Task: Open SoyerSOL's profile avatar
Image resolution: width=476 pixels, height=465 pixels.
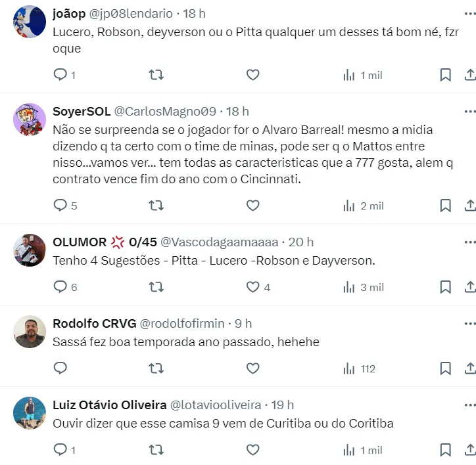Action: [30, 120]
